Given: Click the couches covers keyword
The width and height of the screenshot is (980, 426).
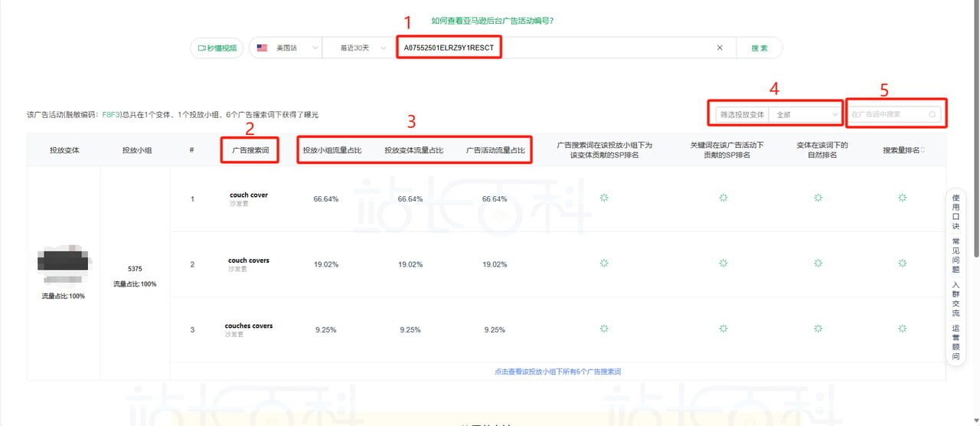Looking at the screenshot, I should (249, 326).
